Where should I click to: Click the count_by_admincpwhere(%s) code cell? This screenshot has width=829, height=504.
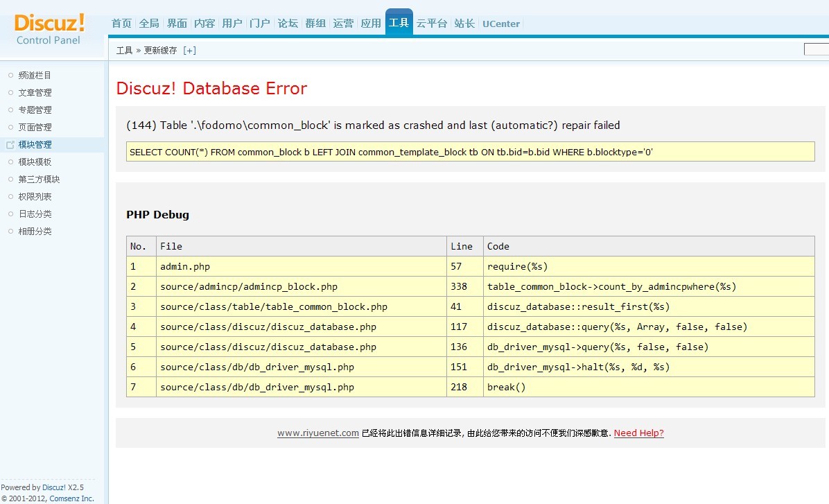[649, 286]
